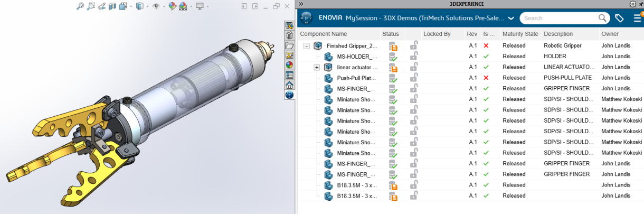Image resolution: width=644 pixels, height=214 pixels.
Task: Click the MS-HOLDER part icon
Action: point(328,57)
